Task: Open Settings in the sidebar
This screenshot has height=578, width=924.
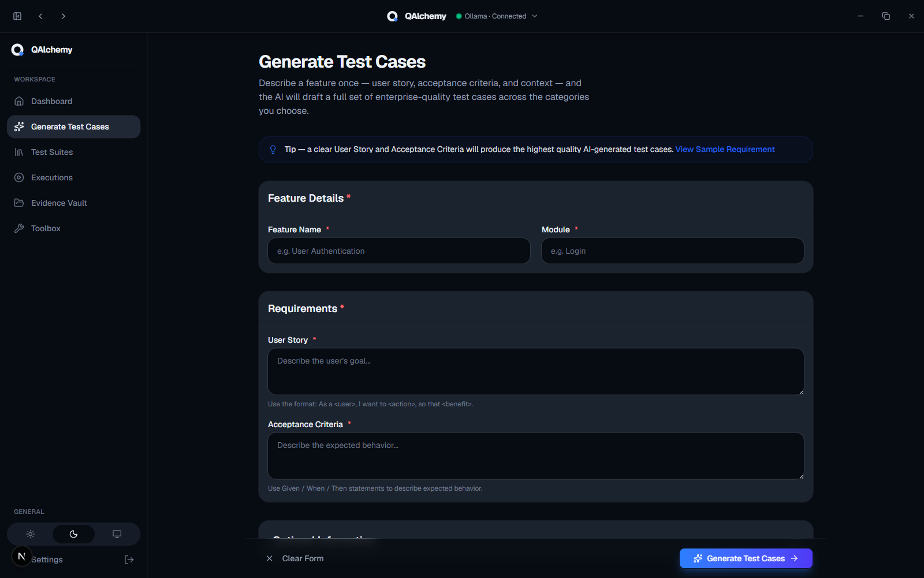Action: [x=47, y=560]
